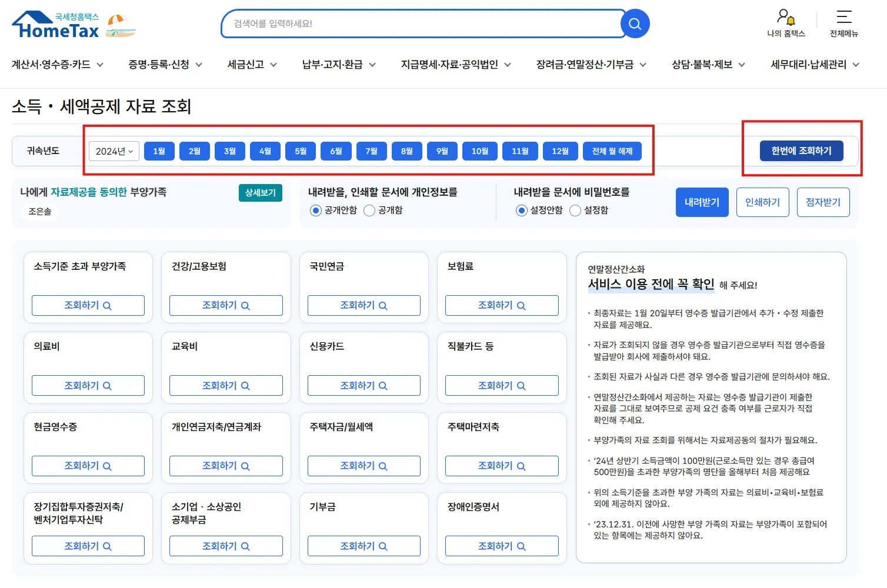Viewport: 887px width, 588px height.
Task: Click 조회하기 under 장기집합투자증권저축/벤처기업투자신탁
Action: point(88,546)
